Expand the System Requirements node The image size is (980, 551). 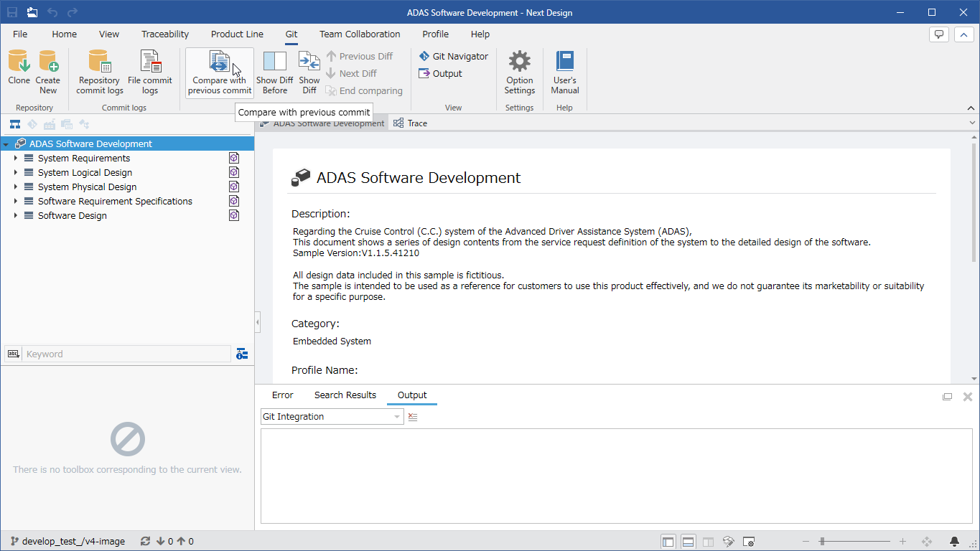(15, 158)
